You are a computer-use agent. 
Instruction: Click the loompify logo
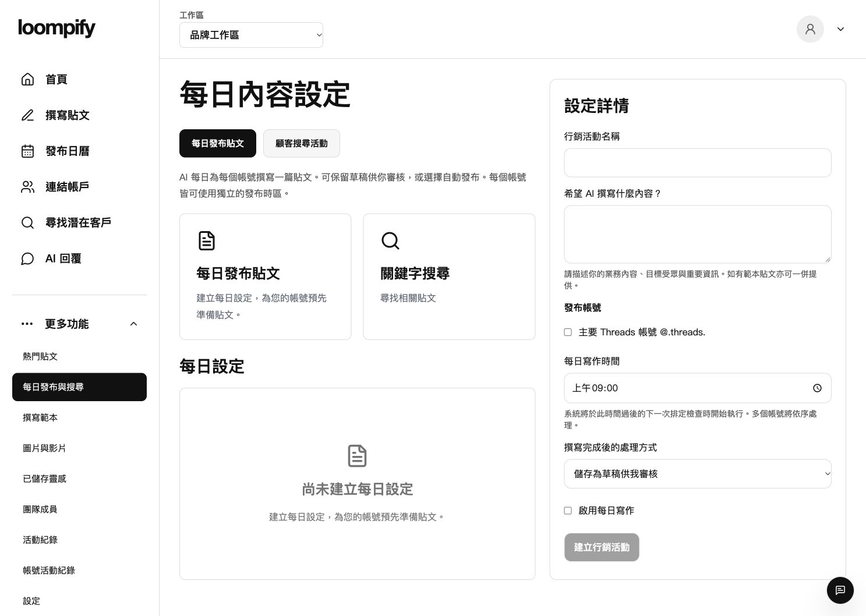pos(56,28)
